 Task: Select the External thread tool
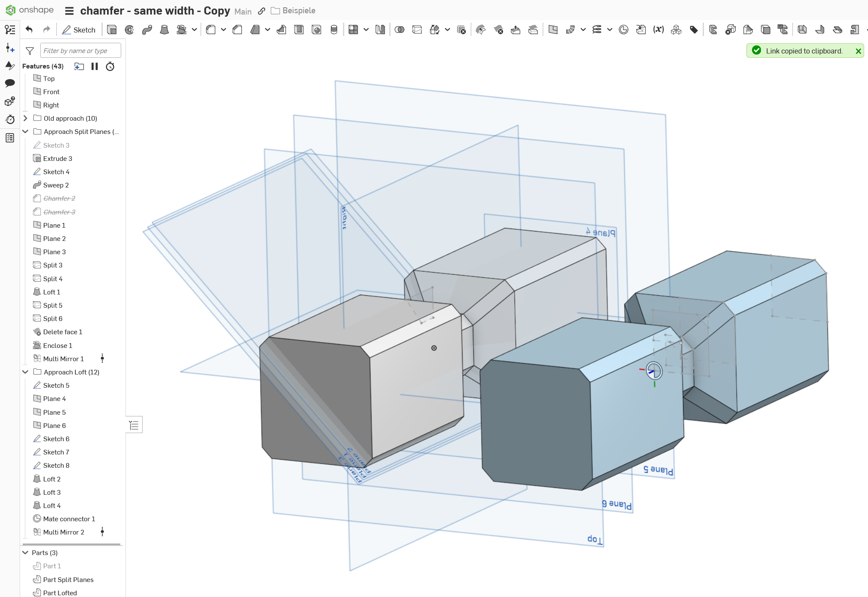coord(334,30)
